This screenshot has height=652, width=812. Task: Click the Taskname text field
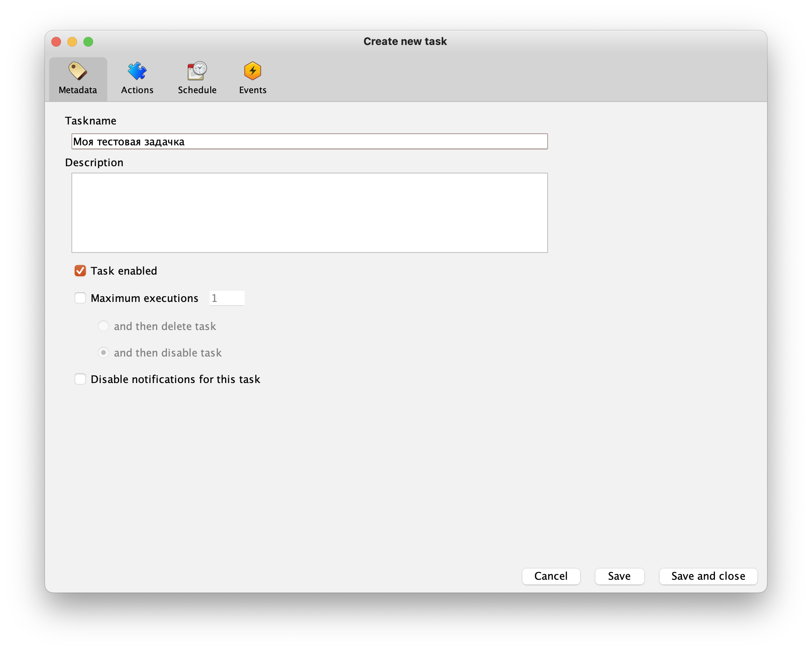pos(309,142)
